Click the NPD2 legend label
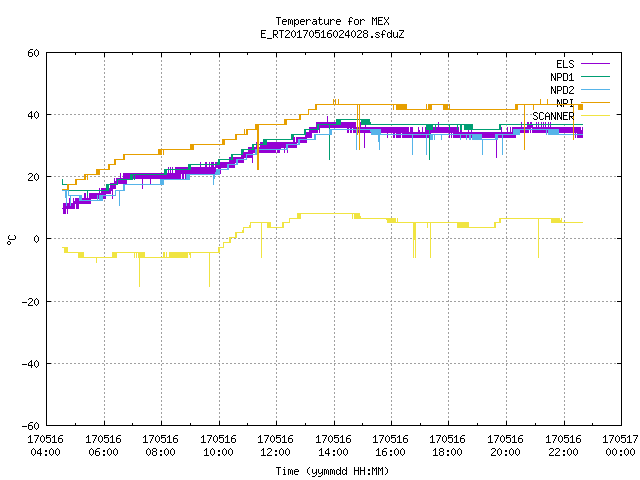 tap(562, 90)
